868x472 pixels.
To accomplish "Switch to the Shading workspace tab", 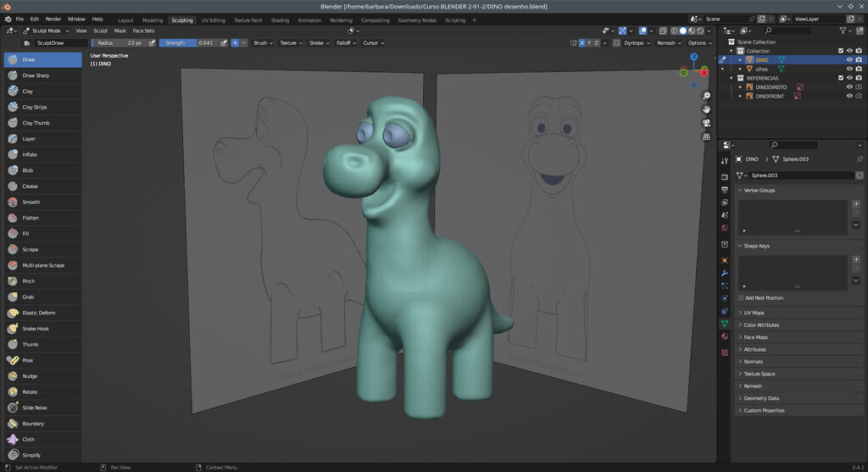I will click(280, 19).
